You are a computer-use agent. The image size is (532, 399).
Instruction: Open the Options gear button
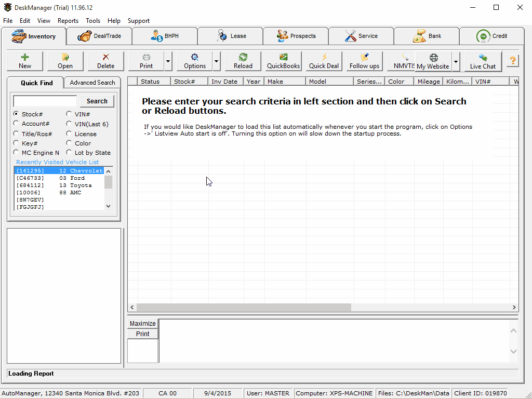click(195, 61)
